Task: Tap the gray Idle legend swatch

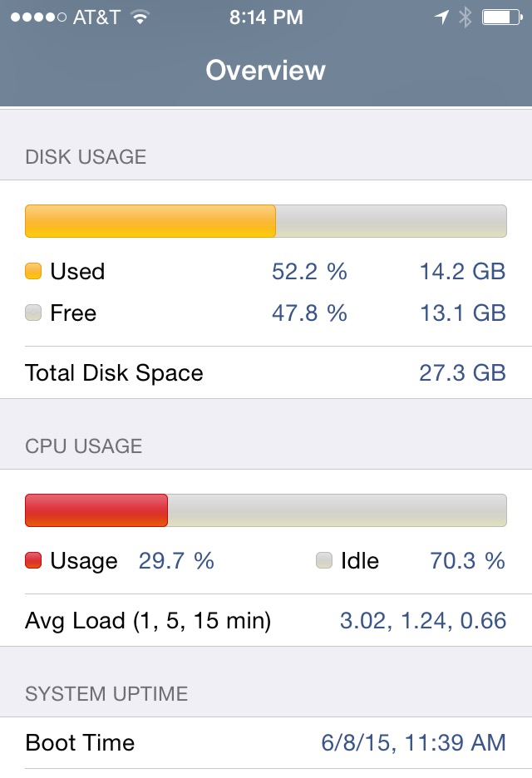Action: (x=324, y=560)
